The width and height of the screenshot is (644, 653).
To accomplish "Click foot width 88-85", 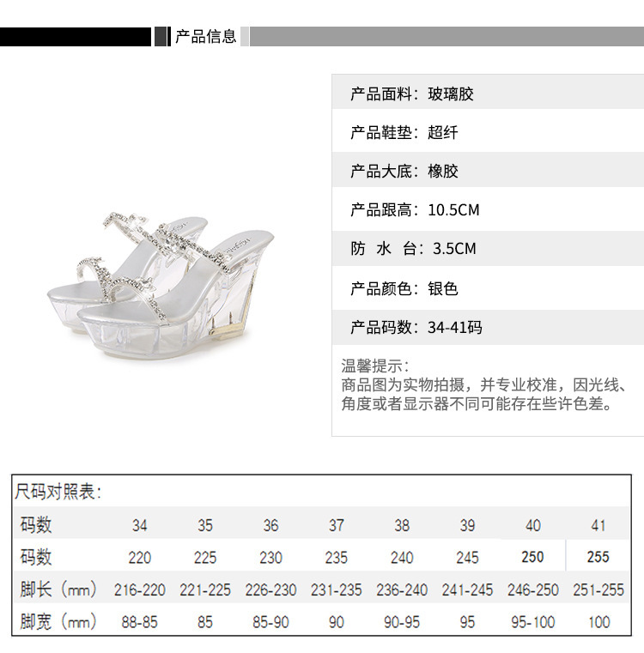I will tap(140, 622).
